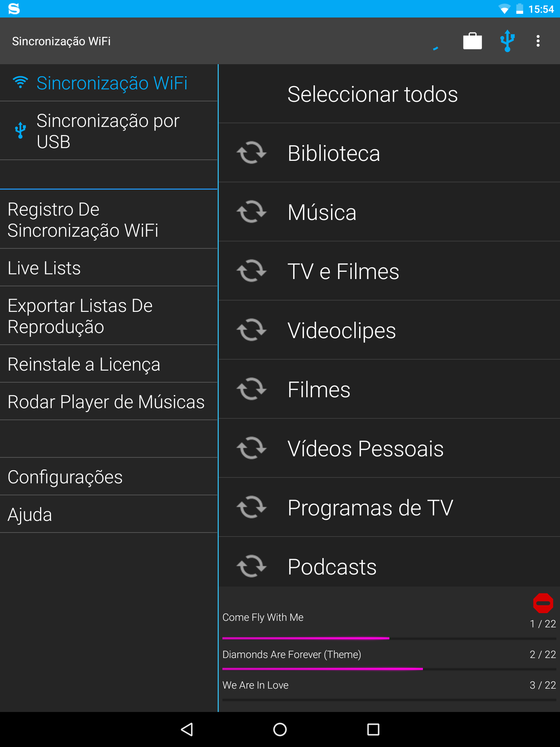The image size is (560, 747).
Task: Tap the Come Fly With Me track title
Action: [x=263, y=617]
